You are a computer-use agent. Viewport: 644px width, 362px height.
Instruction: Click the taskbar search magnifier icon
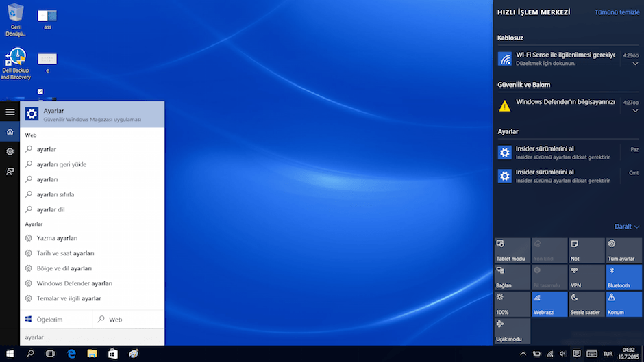[x=30, y=353]
